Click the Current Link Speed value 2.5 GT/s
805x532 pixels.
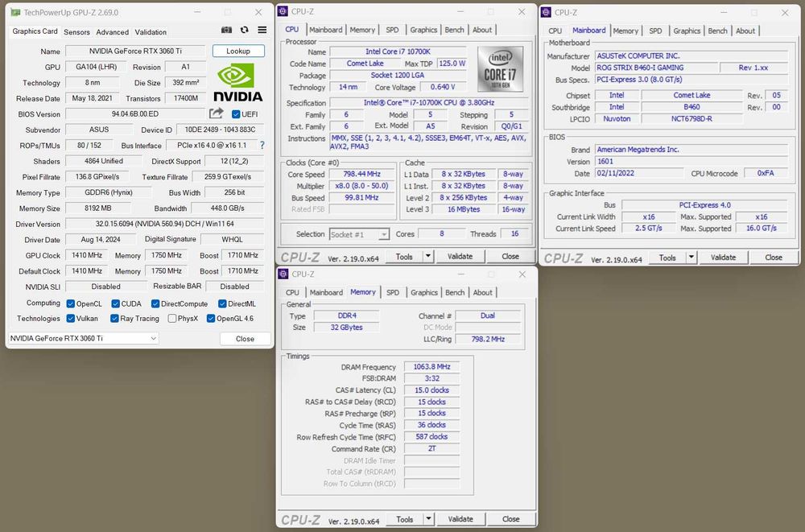(x=648, y=228)
